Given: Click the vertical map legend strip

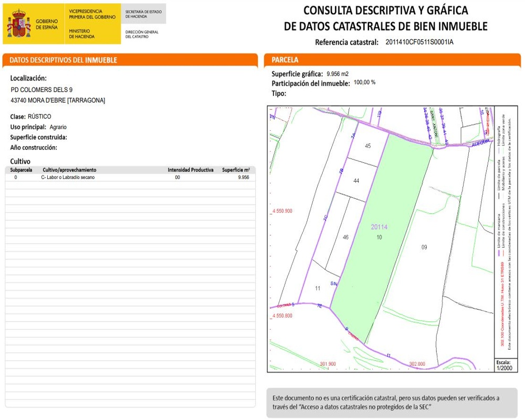Looking at the screenshot, I should [x=505, y=232].
